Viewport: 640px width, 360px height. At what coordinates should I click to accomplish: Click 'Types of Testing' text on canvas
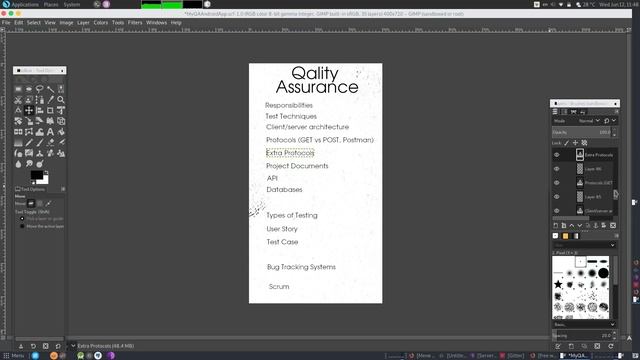coord(292,215)
